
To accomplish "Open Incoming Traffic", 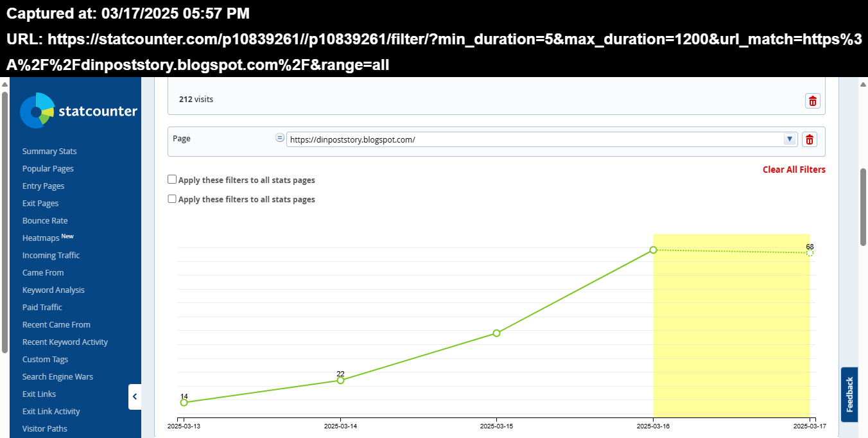I will [51, 256].
